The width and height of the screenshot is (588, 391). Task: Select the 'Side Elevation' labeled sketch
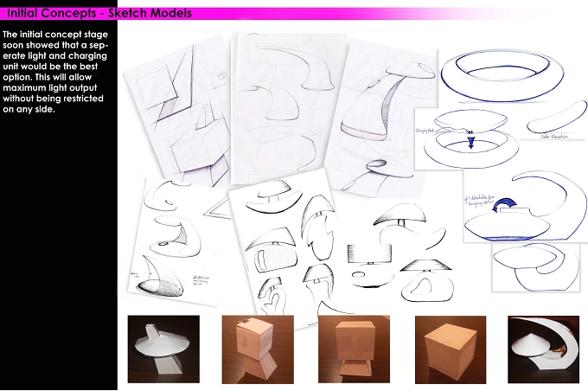pyautogui.click(x=556, y=120)
